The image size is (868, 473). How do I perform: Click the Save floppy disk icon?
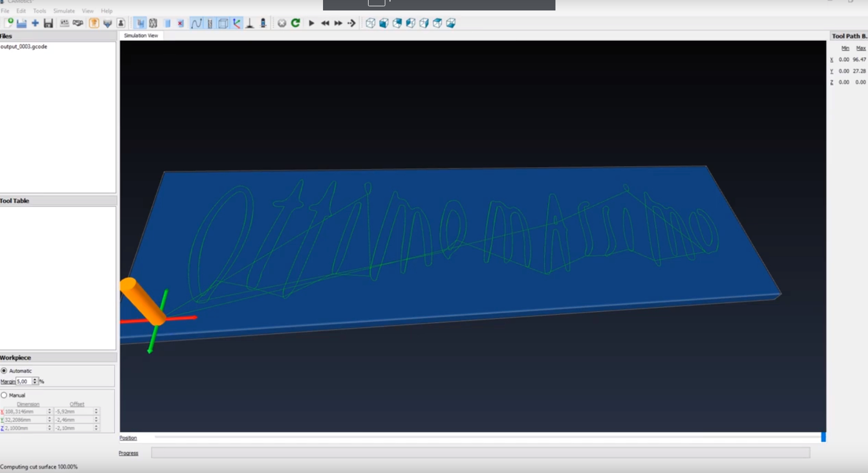48,23
